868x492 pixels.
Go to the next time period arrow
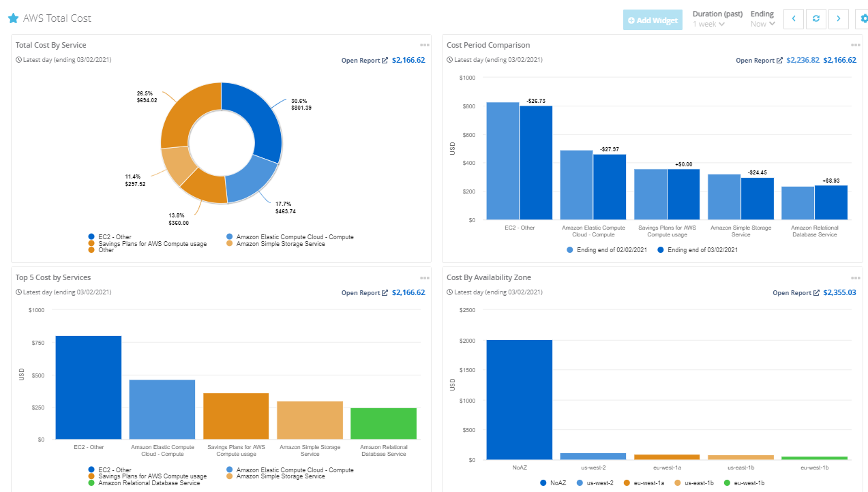pyautogui.click(x=839, y=19)
